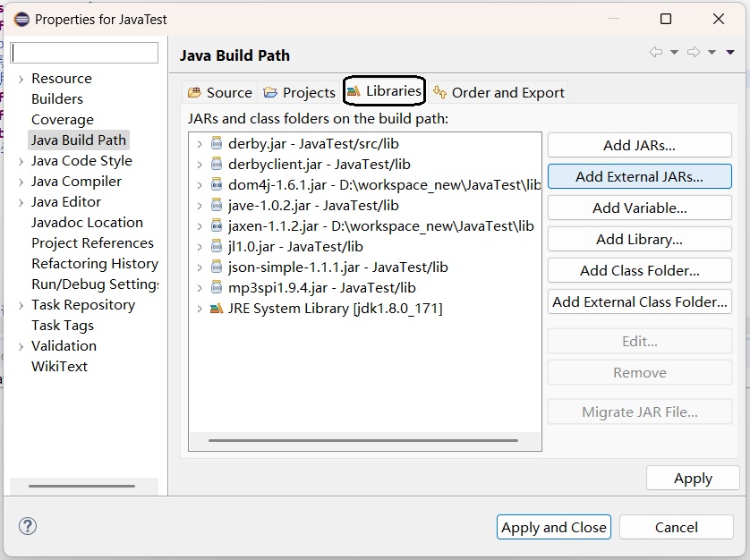Select Javadoc Location in the tree
This screenshot has width=750, height=560.
point(87,223)
